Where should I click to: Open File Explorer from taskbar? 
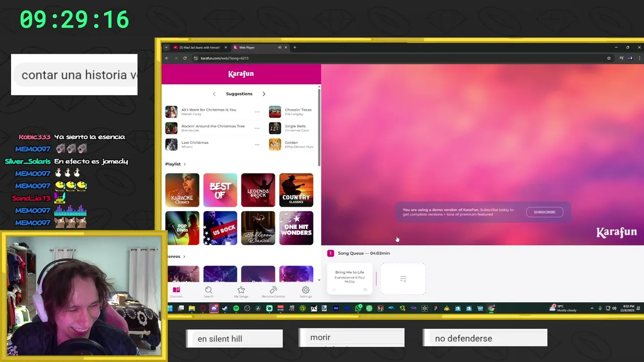point(192,308)
